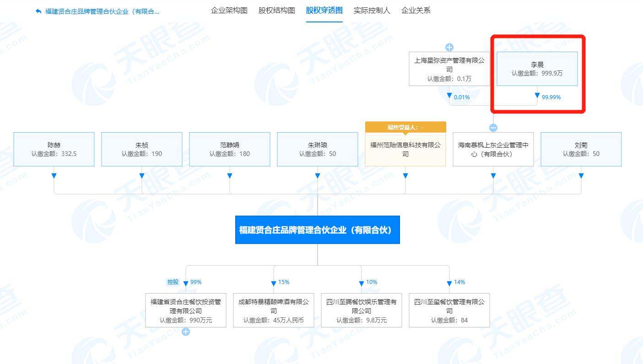The width and height of the screenshot is (643, 364).
Task: Open the 福建省贤合庄餐饮投资管理有限公司 node
Action: (x=186, y=310)
